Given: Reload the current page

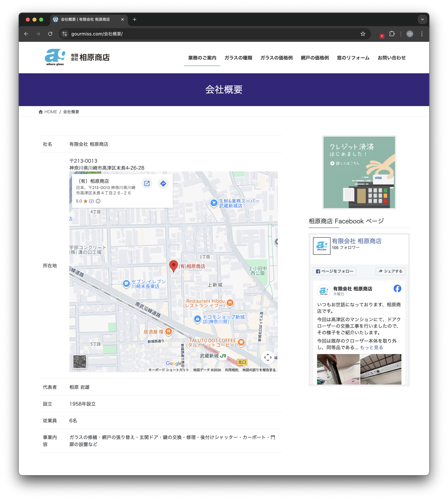Looking at the screenshot, I should pyautogui.click(x=50, y=34).
